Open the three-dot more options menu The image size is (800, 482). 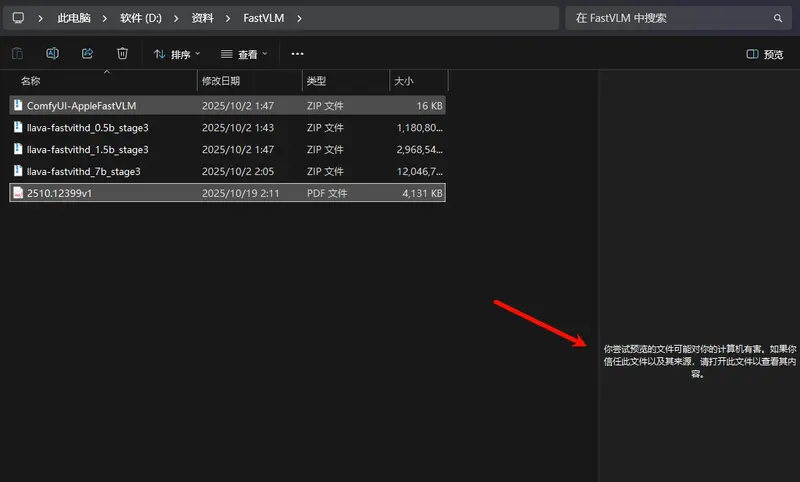(297, 54)
